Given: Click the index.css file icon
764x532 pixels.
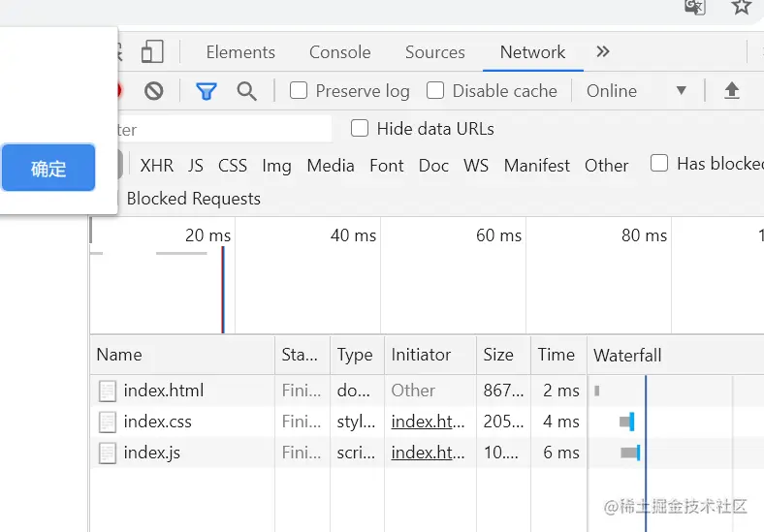Looking at the screenshot, I should [x=108, y=422].
